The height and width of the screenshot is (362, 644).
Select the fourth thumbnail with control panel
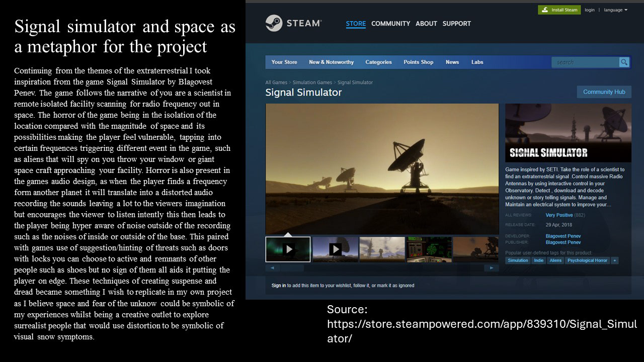tap(429, 249)
